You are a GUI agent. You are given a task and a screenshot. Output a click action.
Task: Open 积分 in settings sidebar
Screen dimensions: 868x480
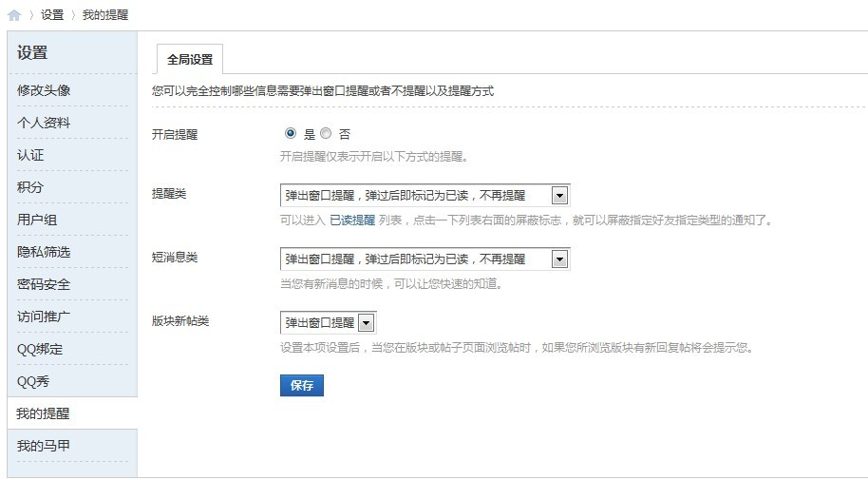coord(30,187)
